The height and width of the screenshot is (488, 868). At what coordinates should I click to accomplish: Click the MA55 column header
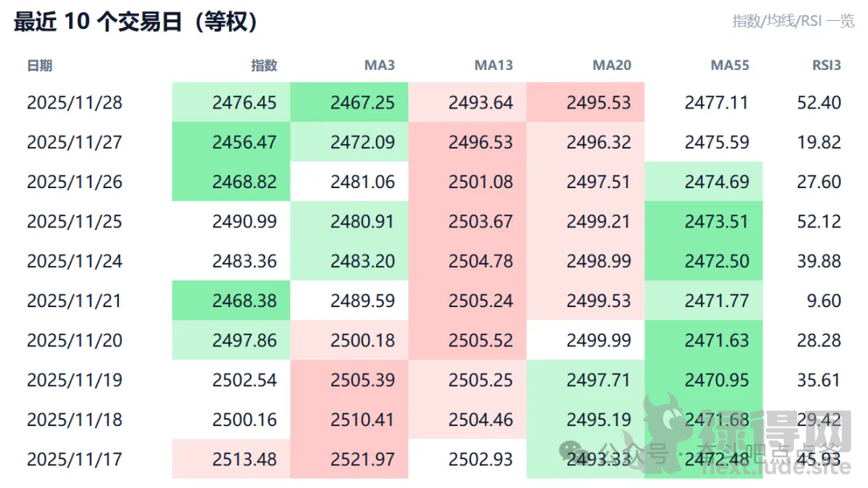point(730,65)
